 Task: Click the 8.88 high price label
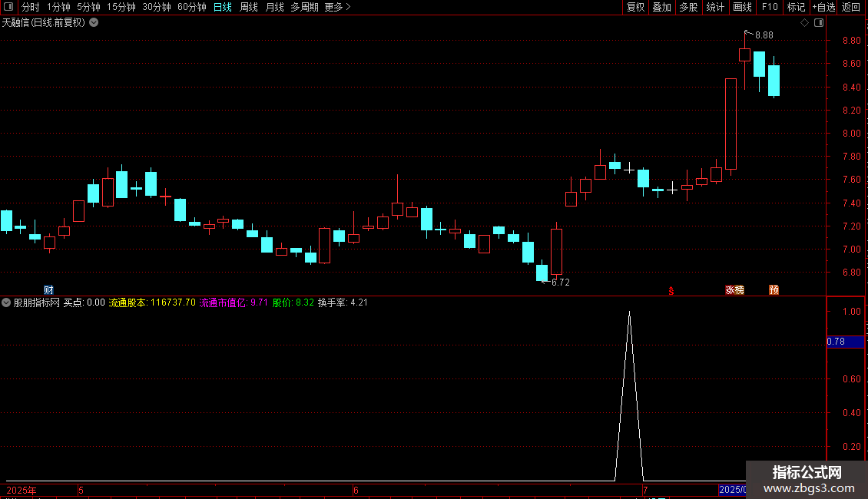[x=764, y=35]
